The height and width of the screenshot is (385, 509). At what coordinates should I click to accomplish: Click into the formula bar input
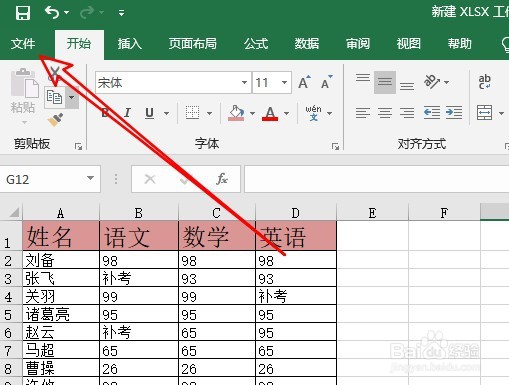[377, 179]
